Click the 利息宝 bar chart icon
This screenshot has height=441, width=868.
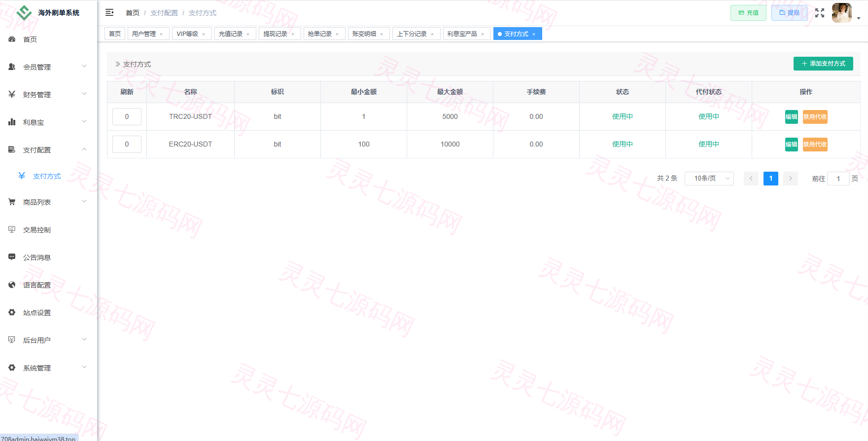pos(12,122)
